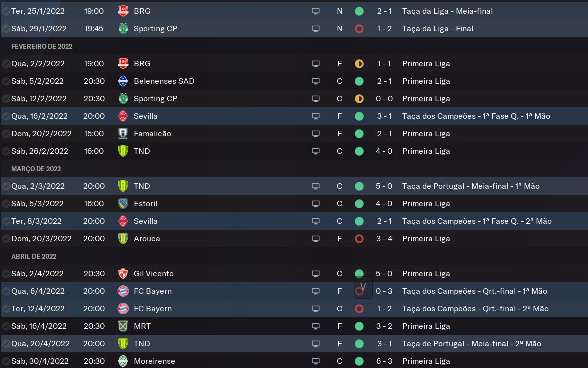Screen dimensions: 588x368
Task: Open the 6 - 3 result against Moreirense
Action: coord(384,361)
